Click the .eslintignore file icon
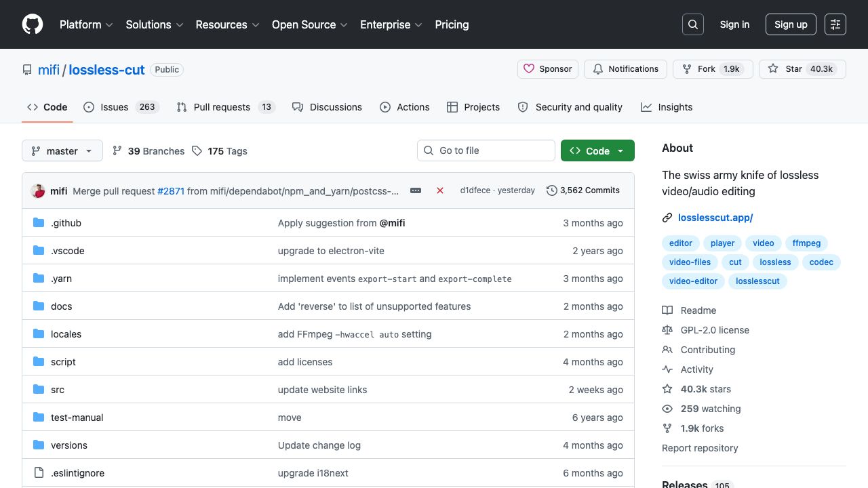 click(x=39, y=473)
